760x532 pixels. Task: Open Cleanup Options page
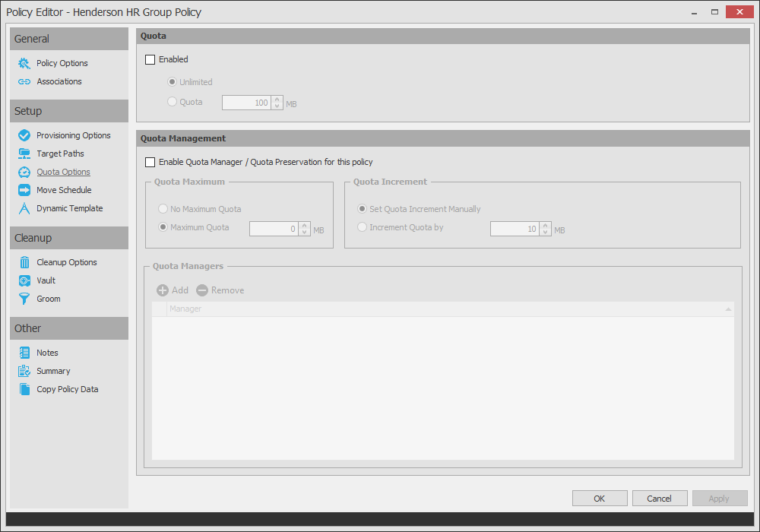66,262
